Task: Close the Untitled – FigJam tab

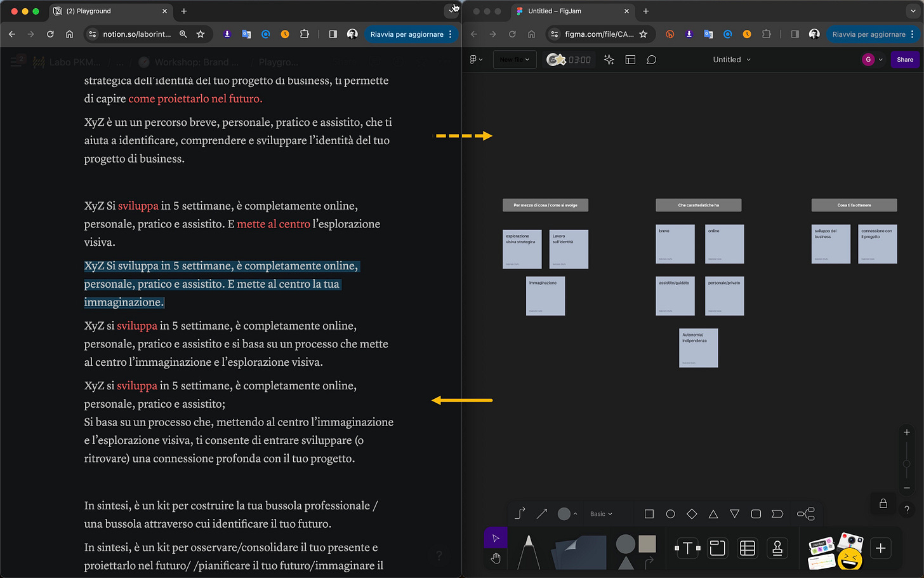Action: pos(627,11)
